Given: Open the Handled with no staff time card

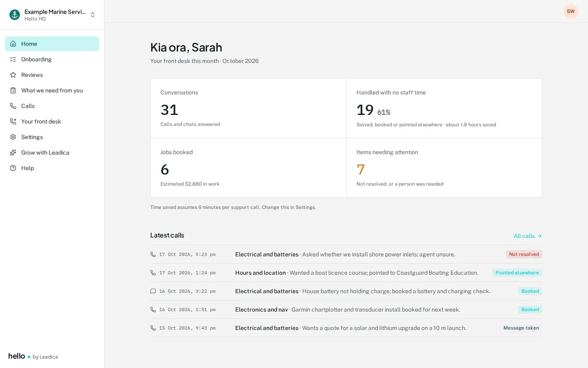Looking at the screenshot, I should 444,108.
